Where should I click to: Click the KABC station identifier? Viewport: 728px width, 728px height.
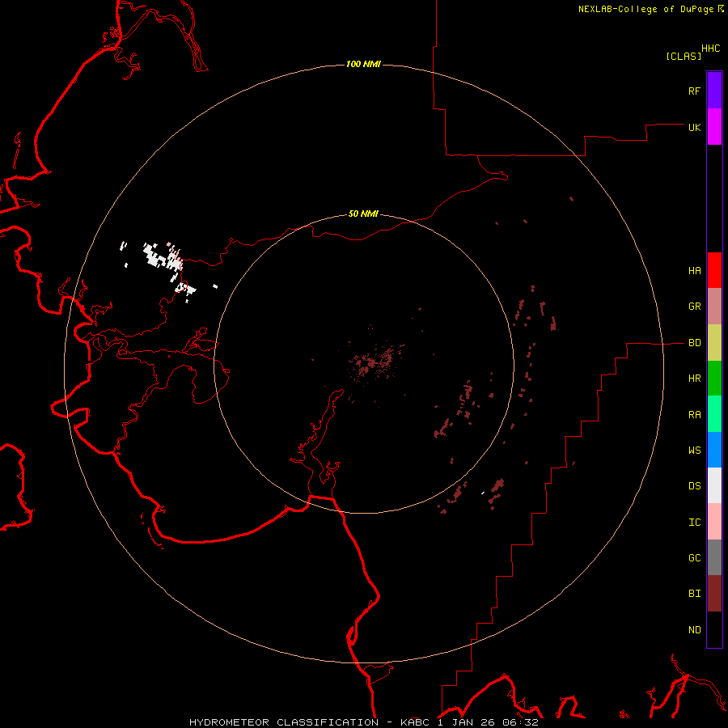coord(416,722)
